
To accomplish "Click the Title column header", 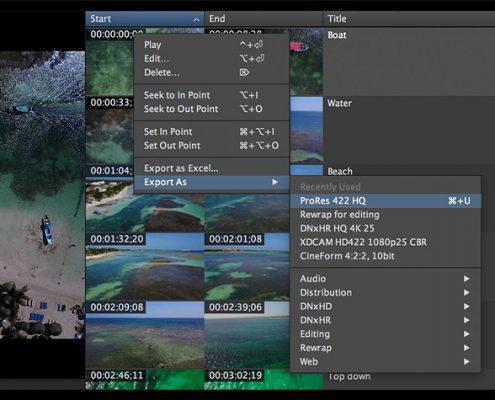I will (x=409, y=19).
